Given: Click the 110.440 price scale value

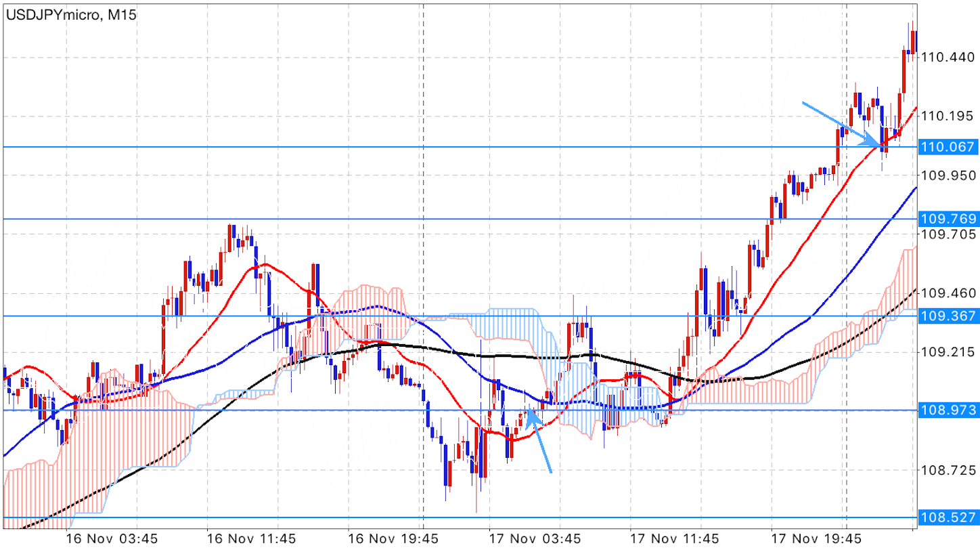Looking at the screenshot, I should click(948, 58).
